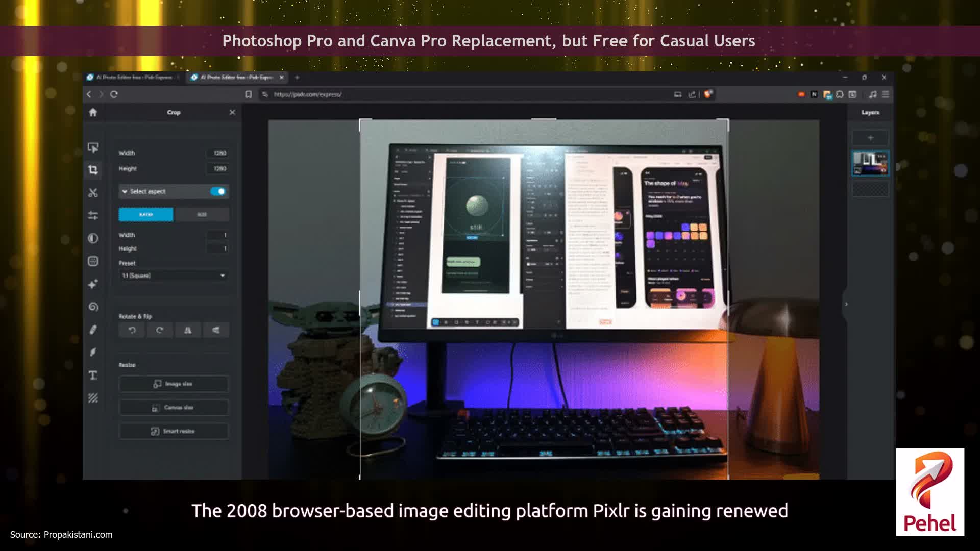Click the Canvas size button
980x551 pixels.
click(174, 408)
